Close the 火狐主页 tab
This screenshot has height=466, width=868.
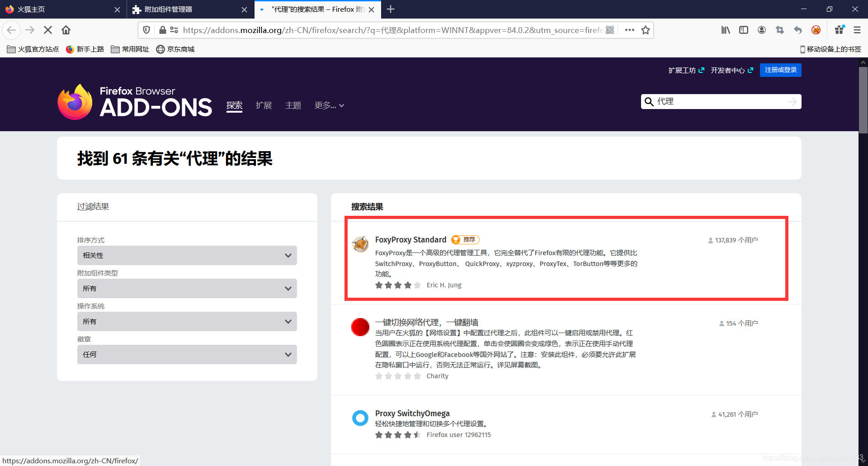(117, 10)
